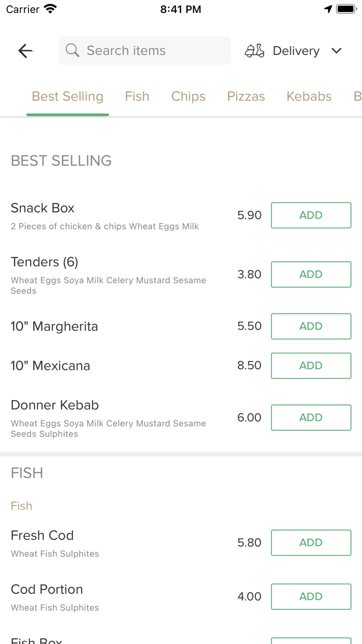
Task: Tap the clock showing 8:41 PM
Action: coord(180,9)
